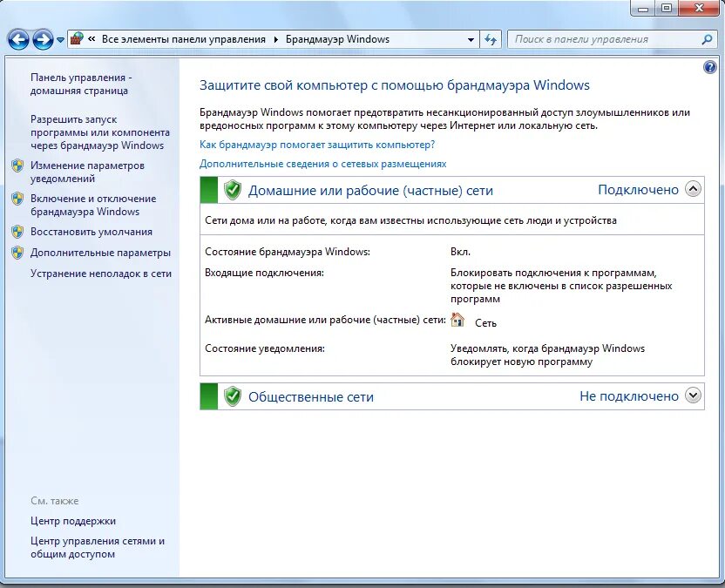
Task: Click 'Состояние брандмауэра Windows:' label
Action: 288,252
